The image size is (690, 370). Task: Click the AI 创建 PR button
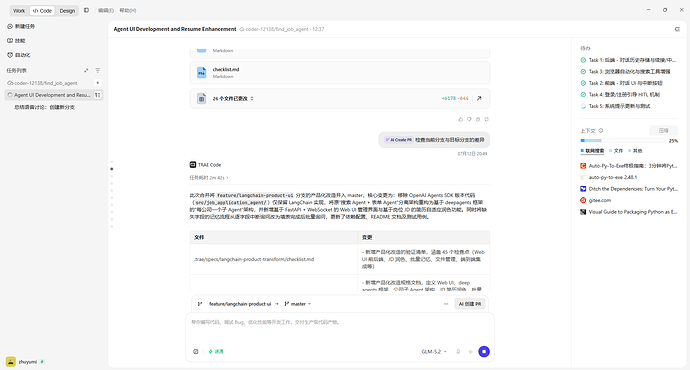470,304
